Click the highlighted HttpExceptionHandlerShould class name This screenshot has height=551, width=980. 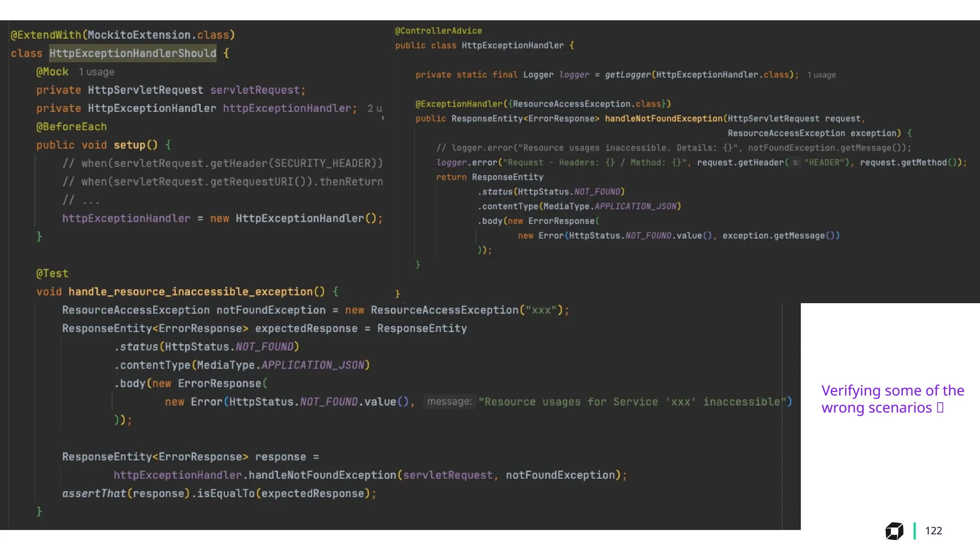tap(133, 54)
